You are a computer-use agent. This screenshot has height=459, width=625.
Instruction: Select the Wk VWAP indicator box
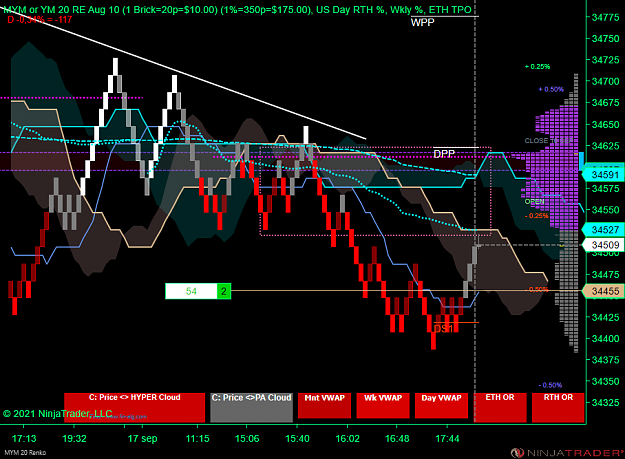tap(383, 405)
